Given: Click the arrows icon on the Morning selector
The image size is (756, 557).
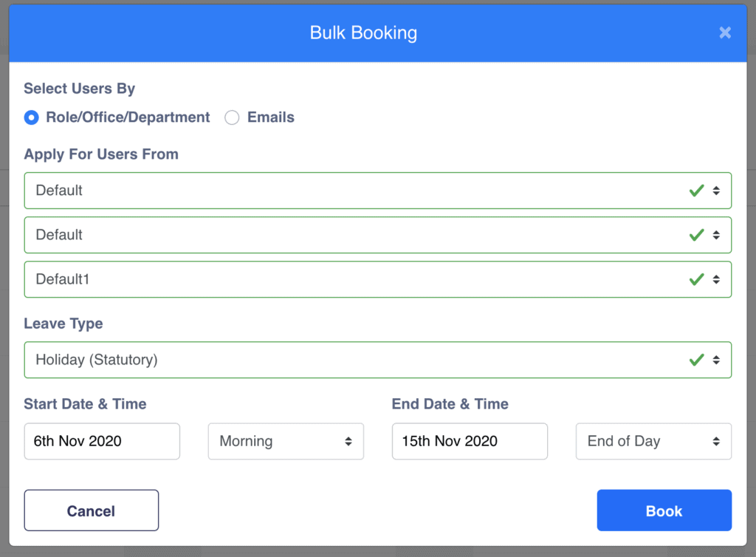Looking at the screenshot, I should coord(348,441).
